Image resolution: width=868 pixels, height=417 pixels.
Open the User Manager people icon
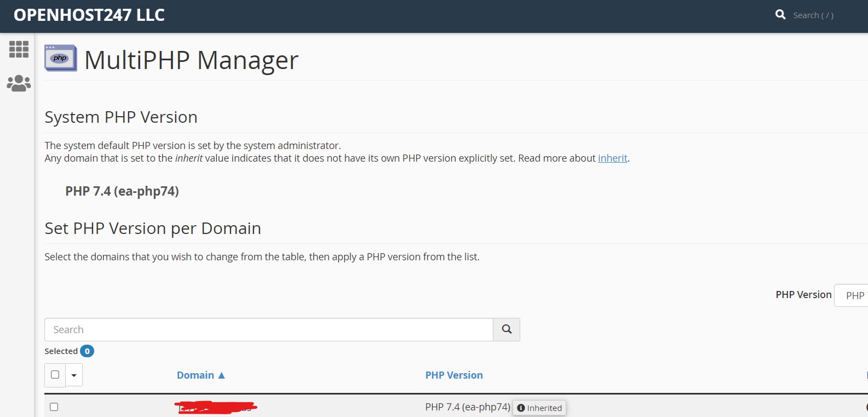pos(19,83)
